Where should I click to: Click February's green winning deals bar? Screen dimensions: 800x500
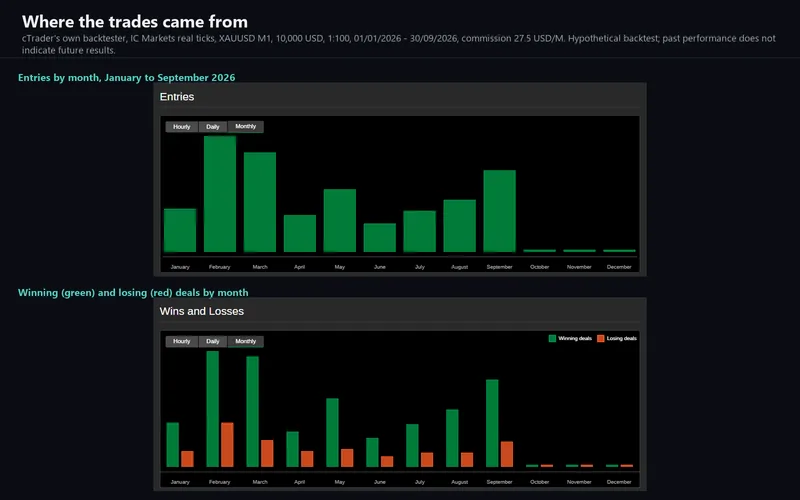coord(213,409)
